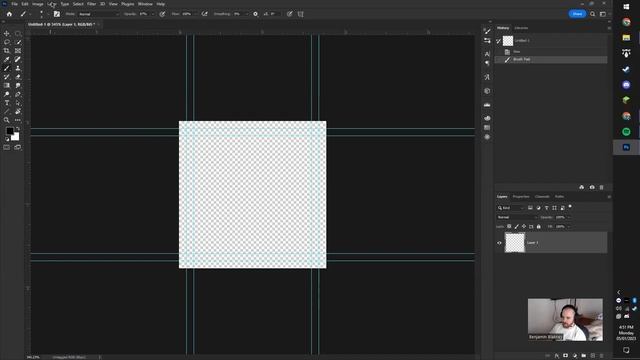Open Spotify from Windows taskbar

click(x=626, y=132)
